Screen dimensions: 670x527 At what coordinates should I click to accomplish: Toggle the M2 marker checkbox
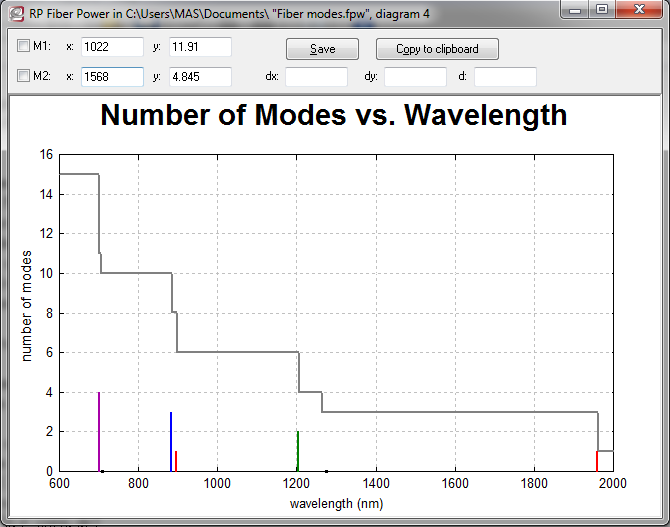pos(24,76)
